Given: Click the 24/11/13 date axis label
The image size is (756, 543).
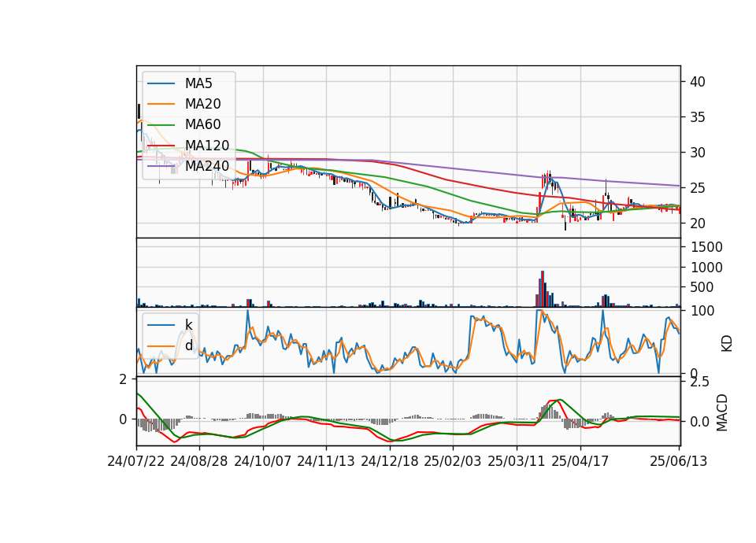Looking at the screenshot, I should 326,461.
